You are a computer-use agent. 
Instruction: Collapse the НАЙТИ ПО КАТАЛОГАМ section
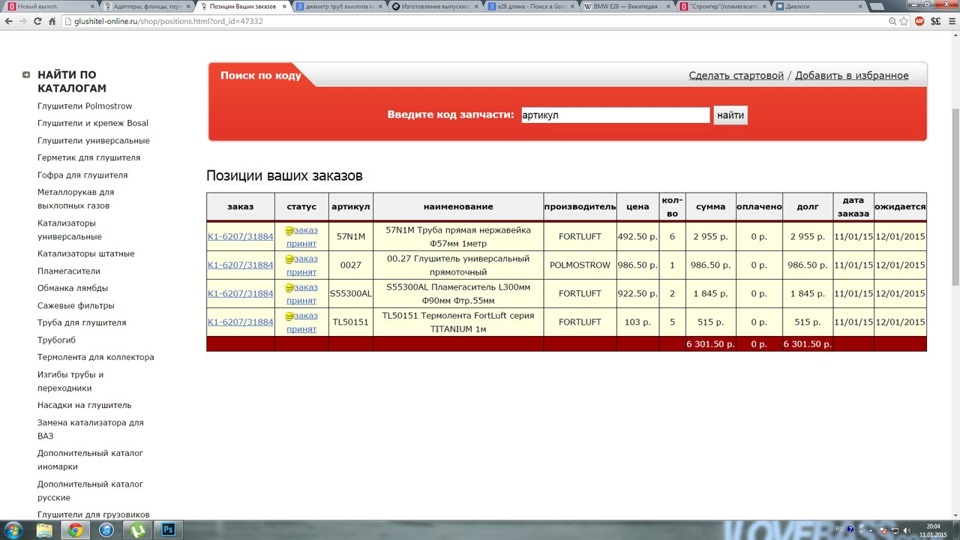26,75
